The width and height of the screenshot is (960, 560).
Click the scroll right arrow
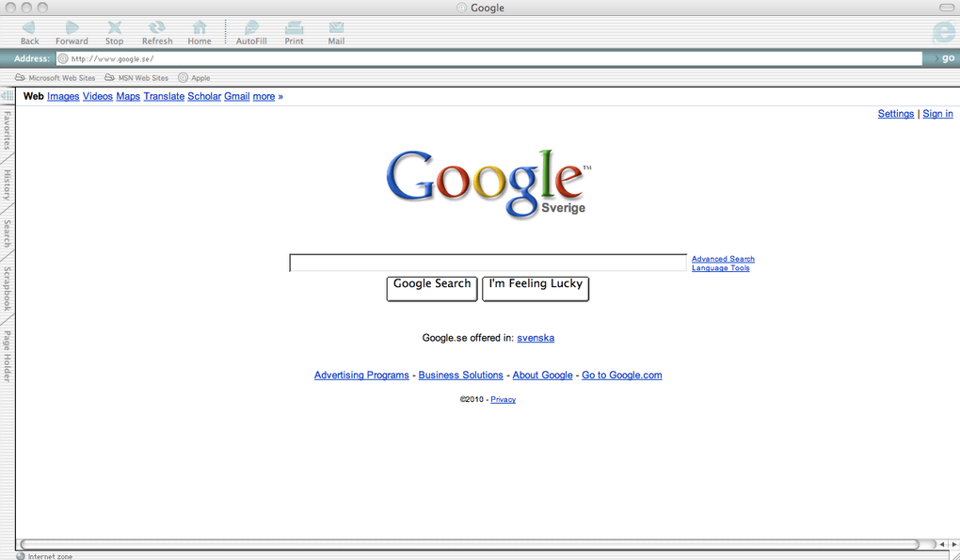953,544
